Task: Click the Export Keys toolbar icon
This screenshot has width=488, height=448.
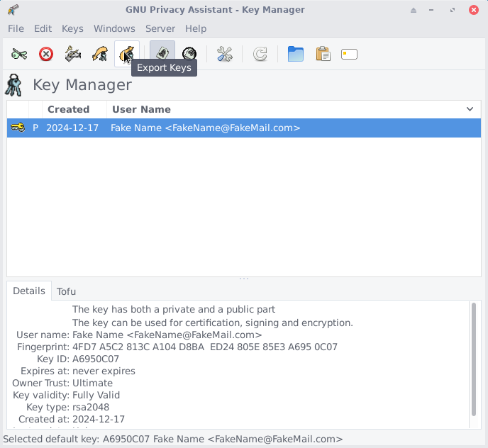Action: pos(127,54)
